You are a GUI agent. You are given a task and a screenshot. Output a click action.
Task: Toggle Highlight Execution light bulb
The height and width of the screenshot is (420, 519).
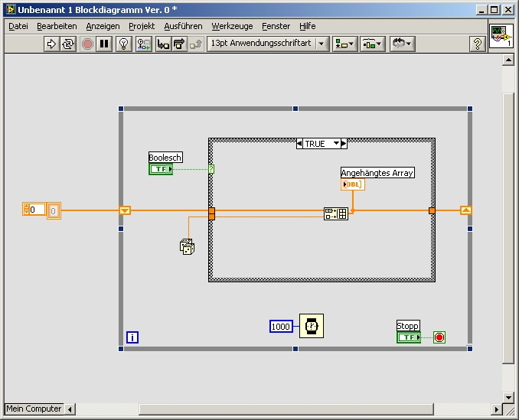124,44
